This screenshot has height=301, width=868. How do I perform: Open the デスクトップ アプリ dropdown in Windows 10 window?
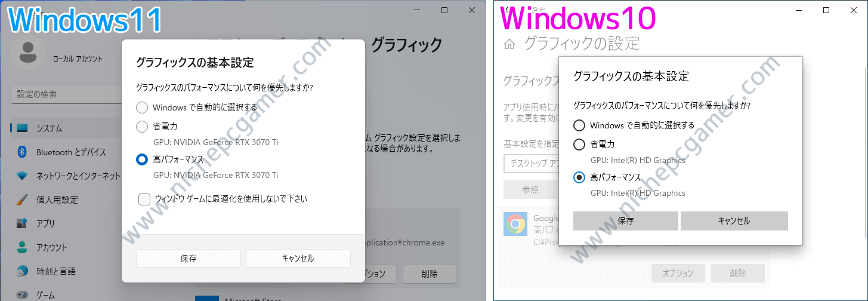tap(531, 164)
